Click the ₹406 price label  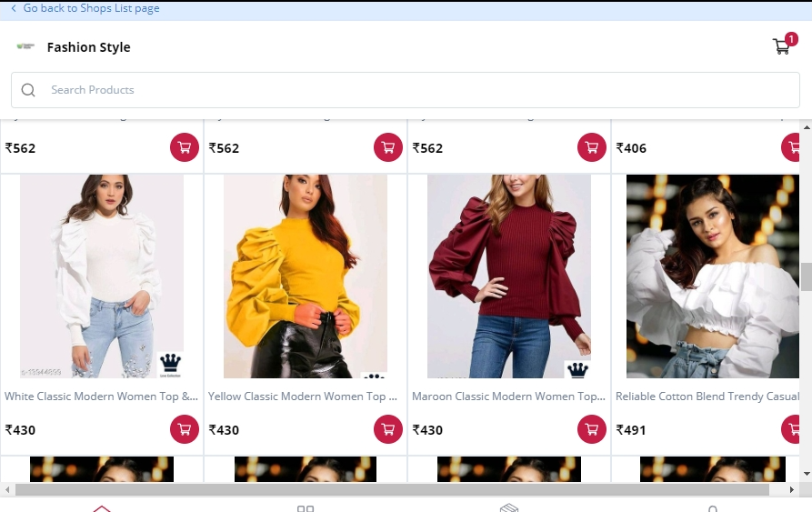pyautogui.click(x=631, y=148)
